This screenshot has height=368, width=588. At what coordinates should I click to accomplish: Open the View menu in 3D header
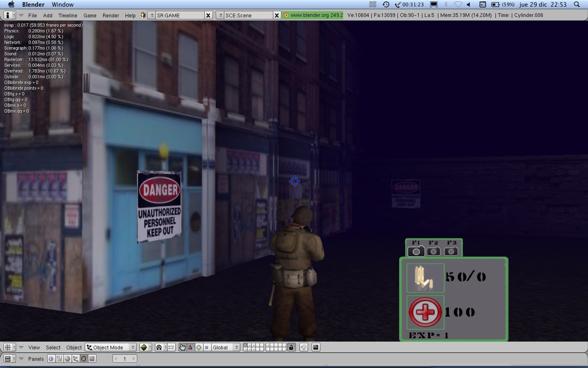coord(34,347)
